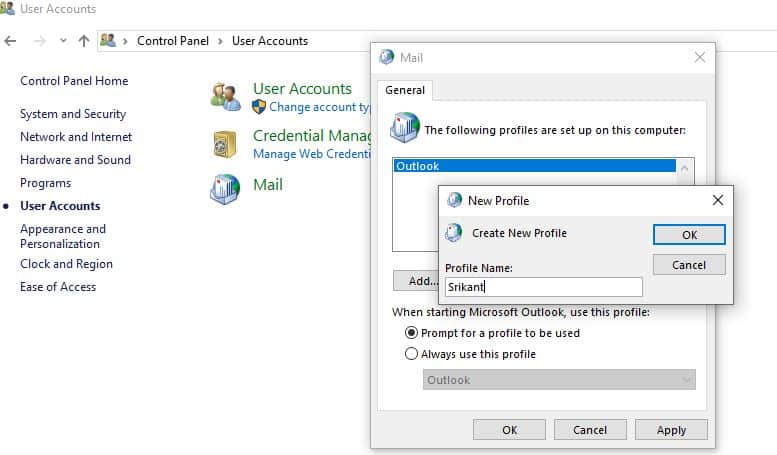This screenshot has width=777, height=455.
Task: Click the Mail dialog title bar icon
Action: [x=387, y=57]
